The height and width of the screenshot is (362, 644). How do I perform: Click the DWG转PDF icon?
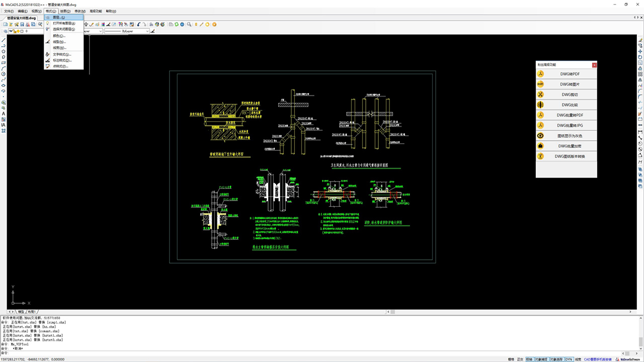point(540,74)
